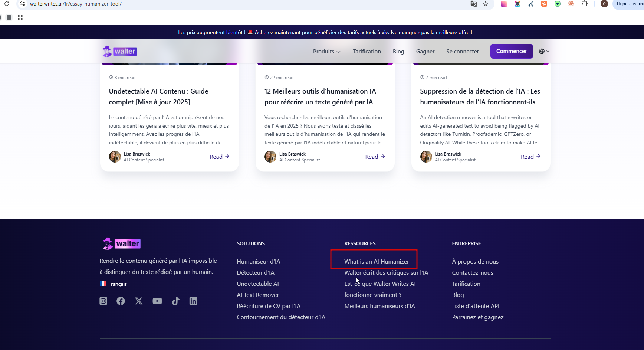Read the Undetectable AI Contenu guide
Screen dimensions: 644x350
[x=220, y=157]
